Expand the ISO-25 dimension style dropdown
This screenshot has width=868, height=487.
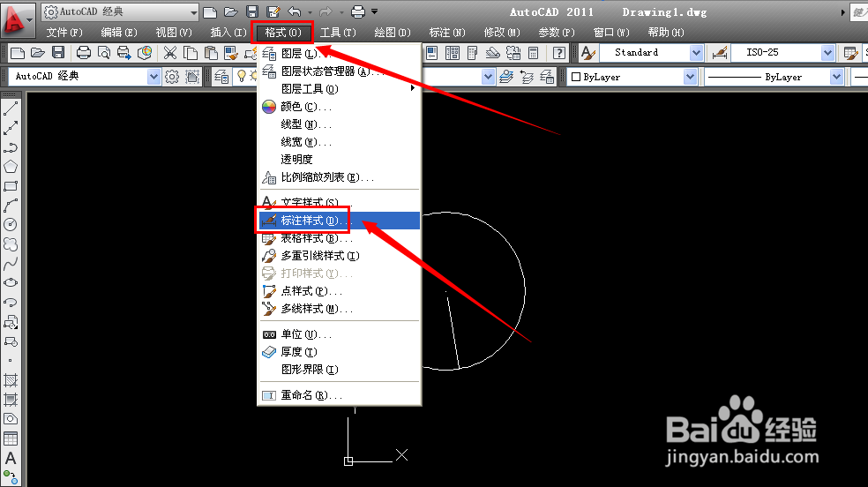coord(827,53)
